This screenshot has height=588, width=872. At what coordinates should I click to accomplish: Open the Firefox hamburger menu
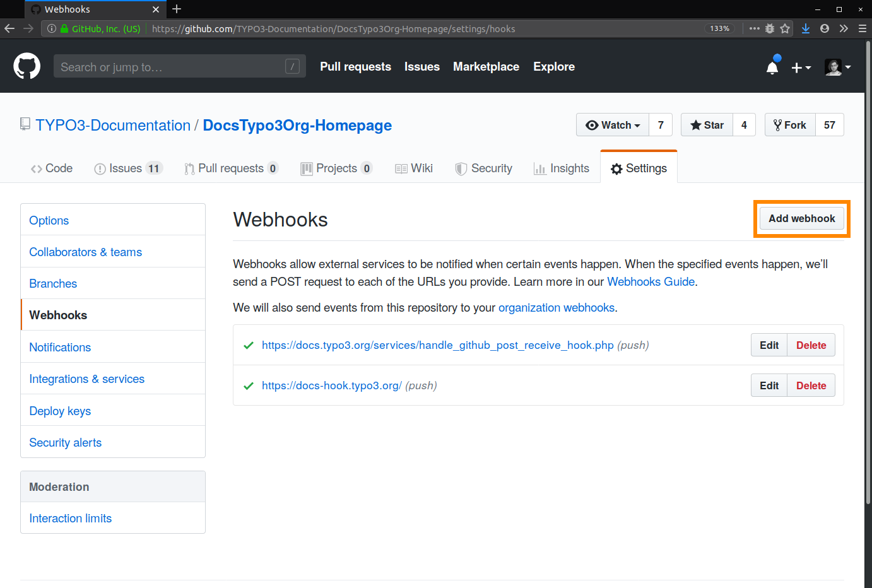862,28
